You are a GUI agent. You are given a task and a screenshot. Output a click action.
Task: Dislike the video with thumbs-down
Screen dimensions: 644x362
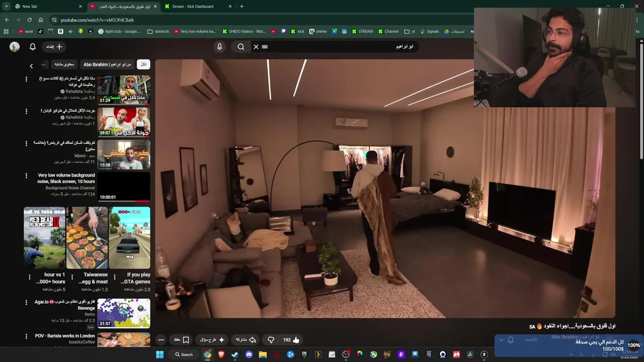click(271, 340)
